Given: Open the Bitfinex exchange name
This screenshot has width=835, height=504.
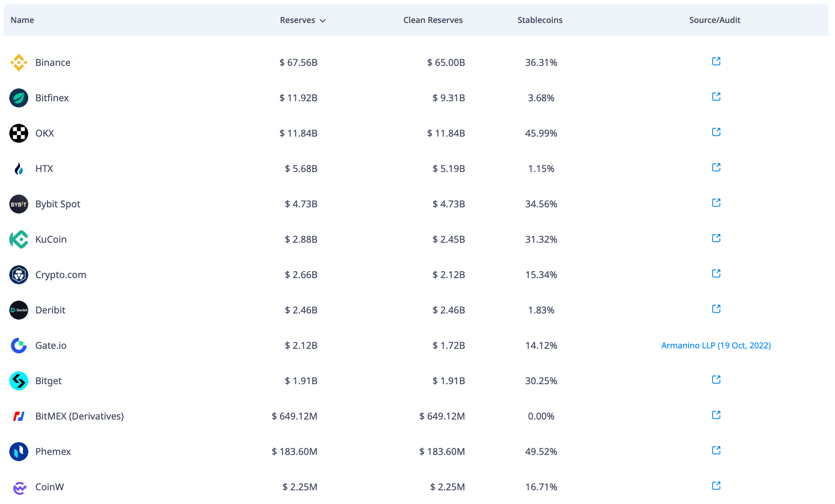Looking at the screenshot, I should (52, 98).
